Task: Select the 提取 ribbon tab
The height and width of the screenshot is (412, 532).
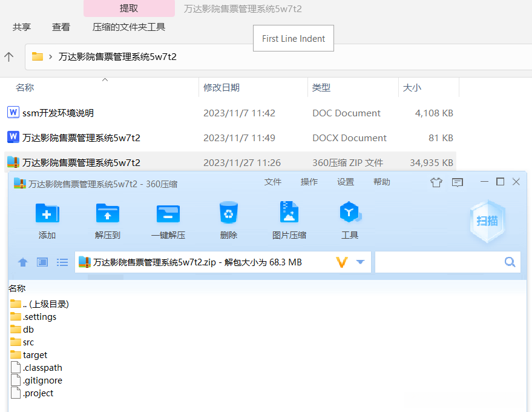Action: (129, 8)
